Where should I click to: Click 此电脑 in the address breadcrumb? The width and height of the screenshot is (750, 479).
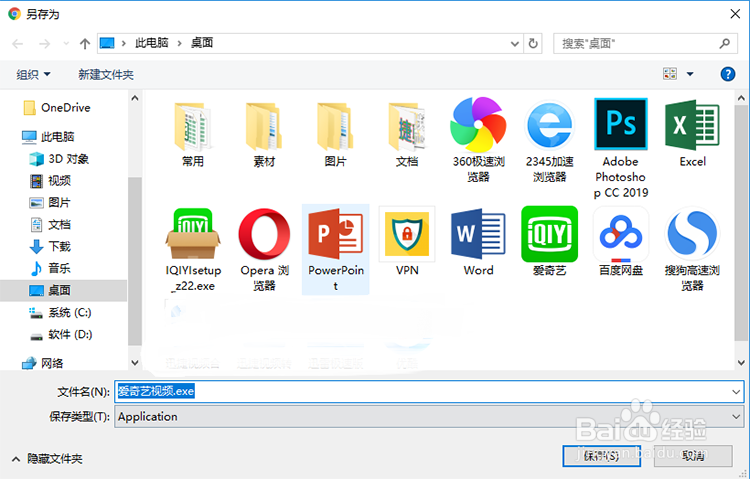click(152, 43)
